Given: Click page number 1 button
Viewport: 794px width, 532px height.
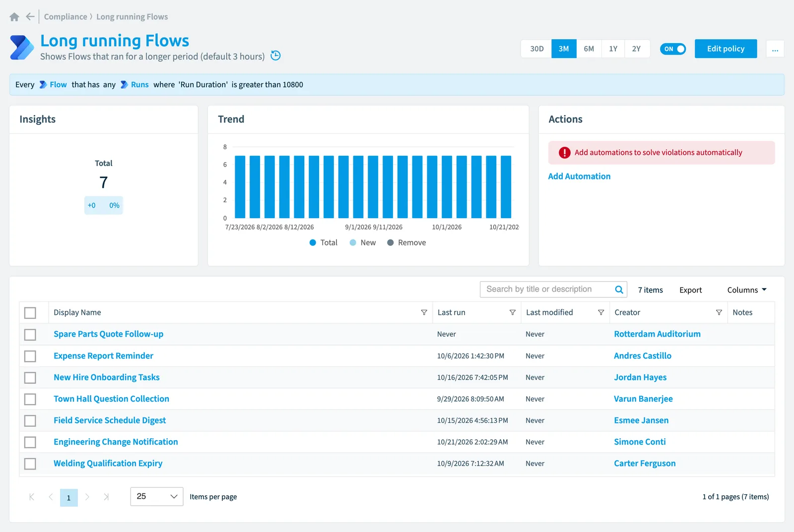Looking at the screenshot, I should click(x=69, y=497).
